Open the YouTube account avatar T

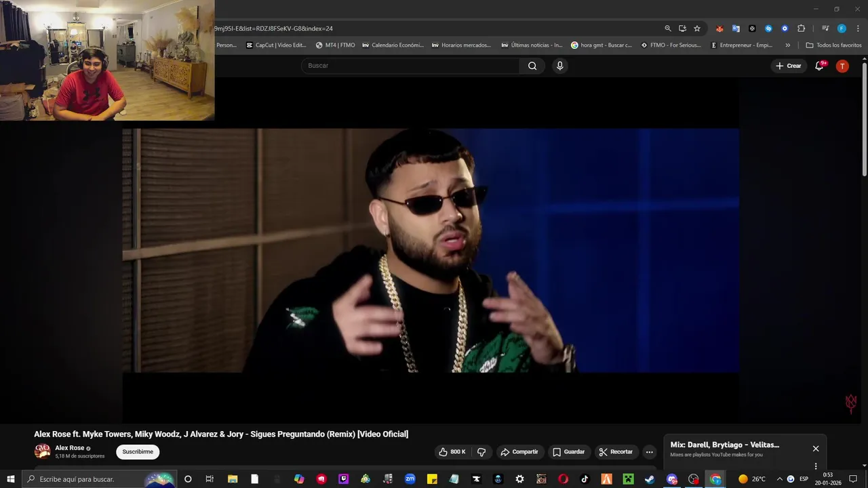tap(842, 66)
